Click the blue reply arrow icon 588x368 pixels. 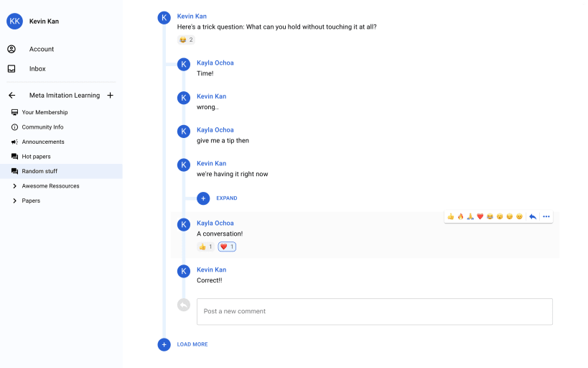533,216
